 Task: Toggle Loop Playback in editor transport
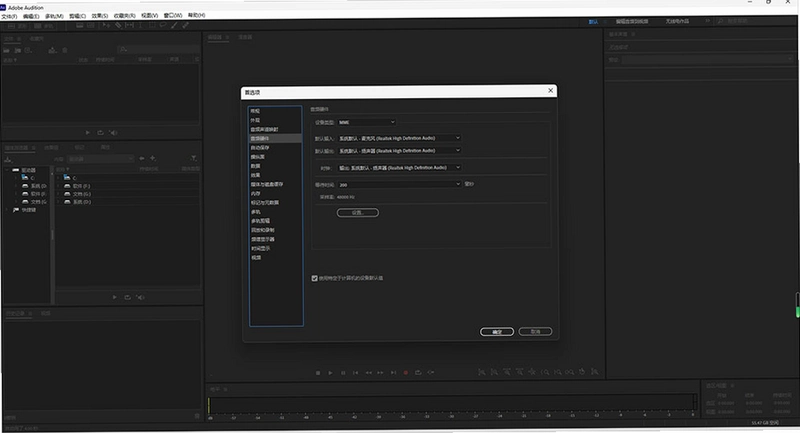point(418,373)
